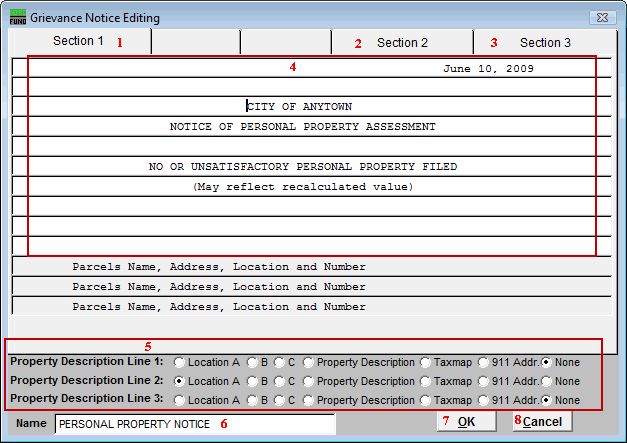
Task: Pick 911 Addr. for Property Description Line 2
Action: pyautogui.click(x=484, y=381)
